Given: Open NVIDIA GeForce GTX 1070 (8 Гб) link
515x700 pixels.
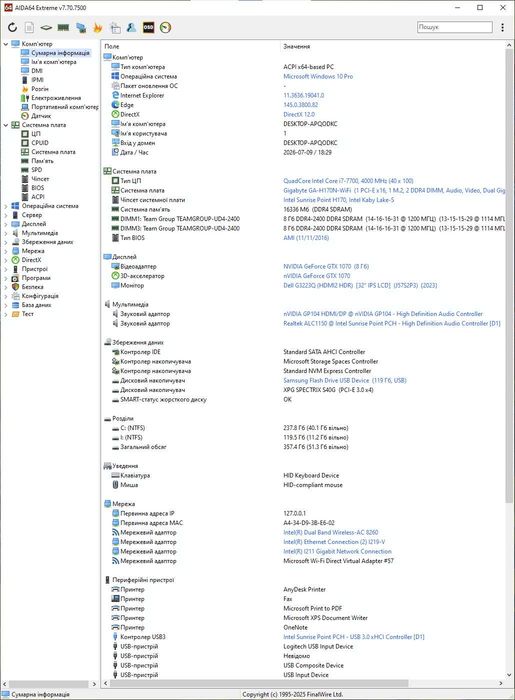Looking at the screenshot, I should click(326, 266).
